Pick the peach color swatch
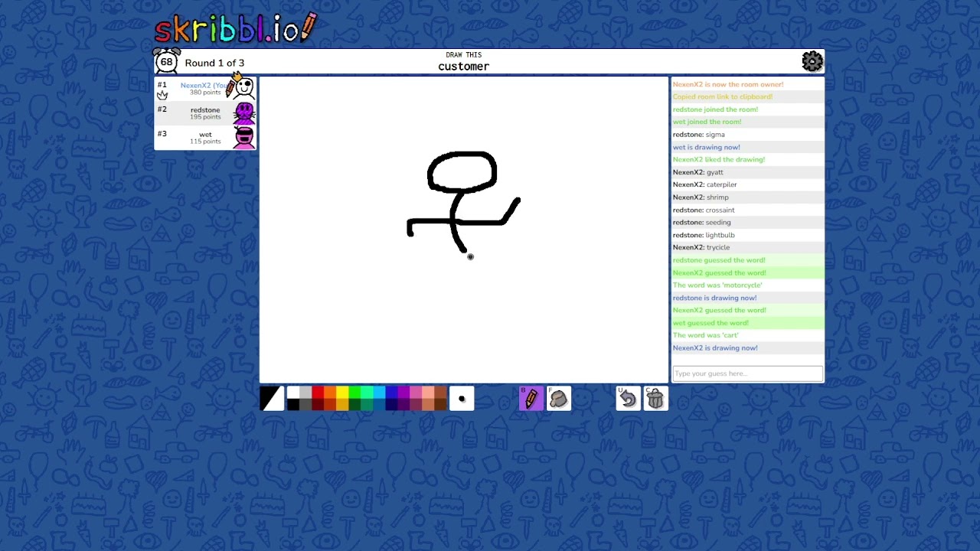Viewport: 980px width, 551px height. point(428,393)
